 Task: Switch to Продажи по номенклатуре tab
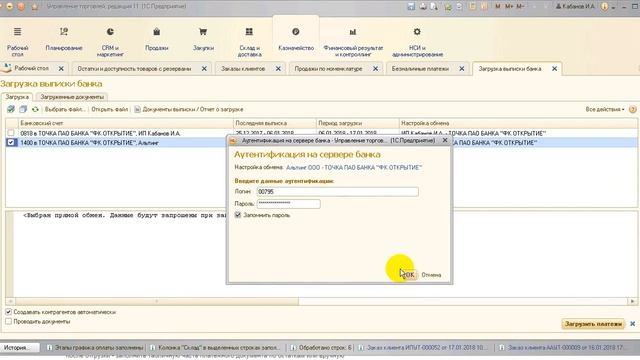coord(329,69)
